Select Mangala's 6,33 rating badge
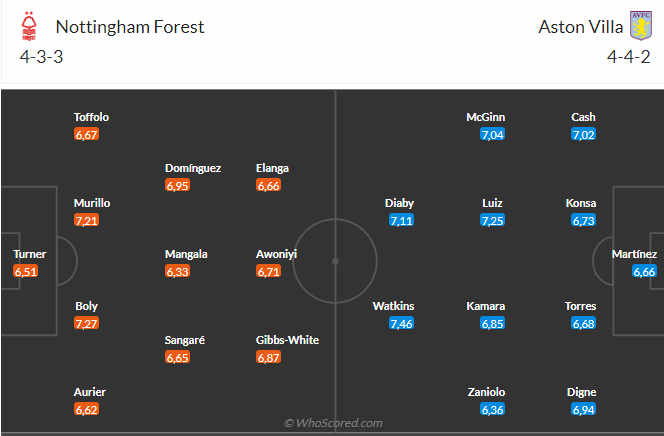Viewport: 664px width, 436px height. click(x=177, y=271)
